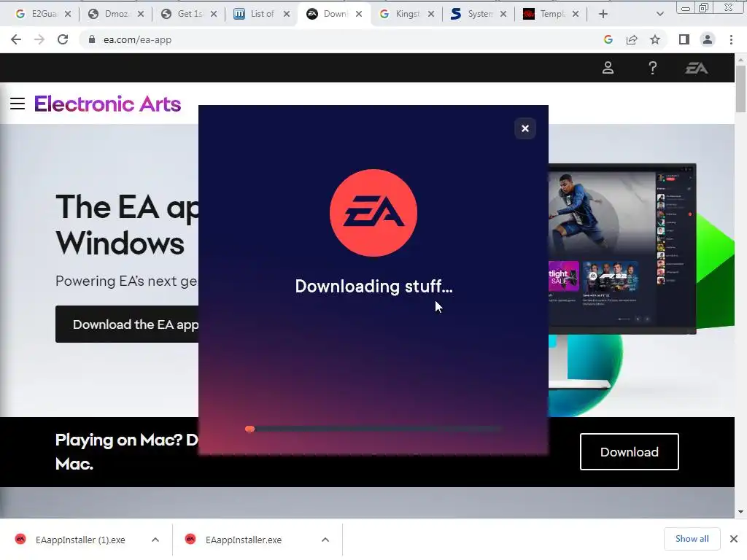Click Download the EA app button
This screenshot has height=560, width=747.
click(128, 324)
